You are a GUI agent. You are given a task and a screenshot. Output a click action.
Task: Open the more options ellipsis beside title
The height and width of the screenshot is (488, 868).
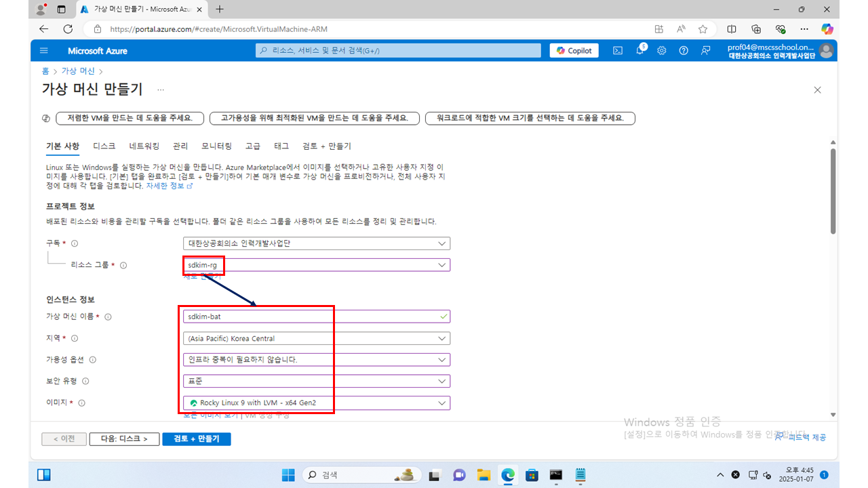tap(161, 89)
